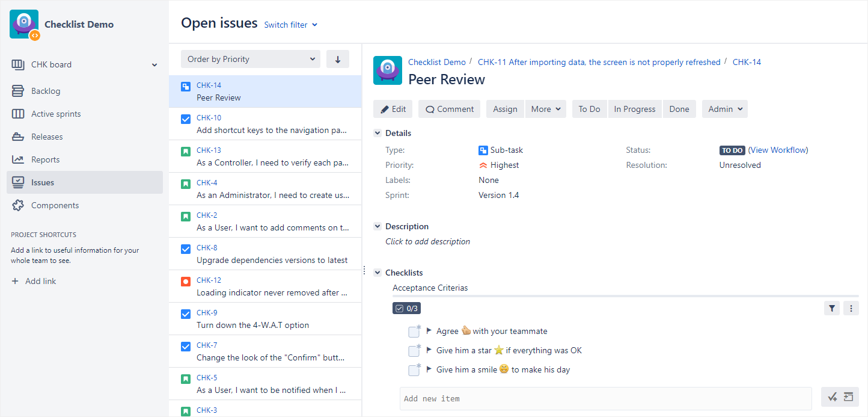Check the 'Give him a star' item
The width and height of the screenshot is (868, 417).
coord(414,350)
